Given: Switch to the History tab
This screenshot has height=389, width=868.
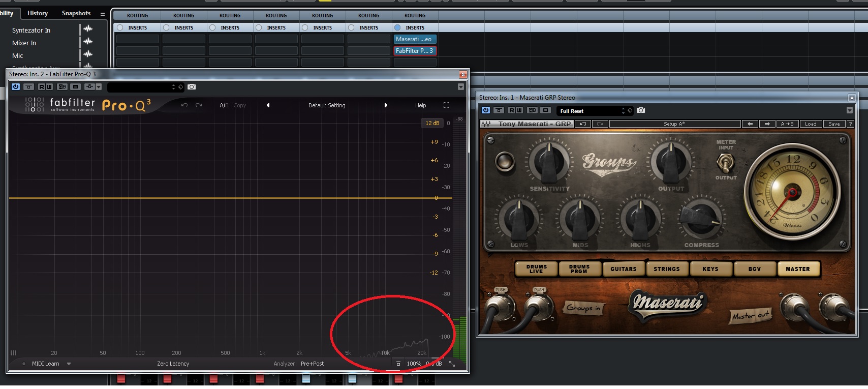Looking at the screenshot, I should 37,13.
